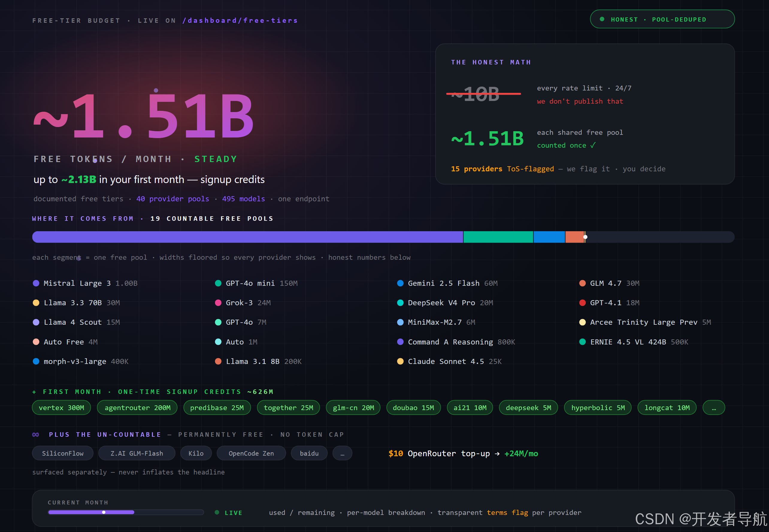Click the green LIVE status dot
769x532 pixels.
[217, 512]
